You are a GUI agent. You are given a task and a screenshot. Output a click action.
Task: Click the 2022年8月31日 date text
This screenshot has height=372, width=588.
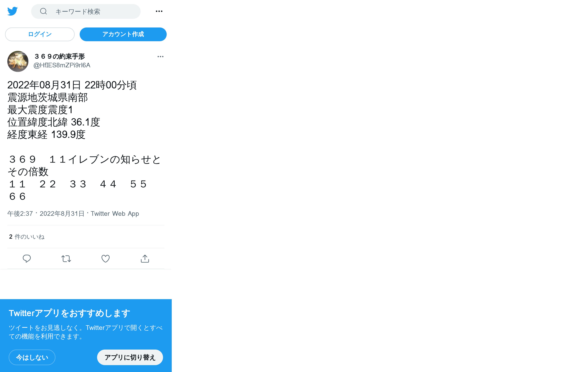tap(62, 213)
